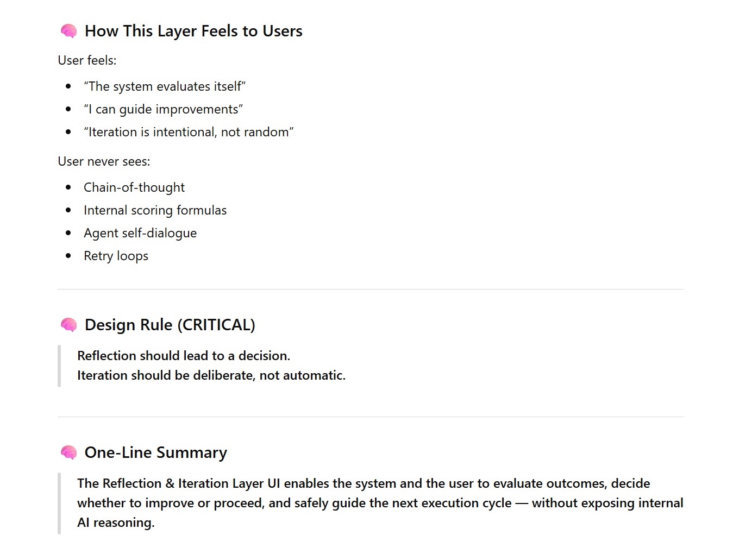The image size is (733, 560).
Task: Click the "Chain-of-thought" list item
Action: 134,187
